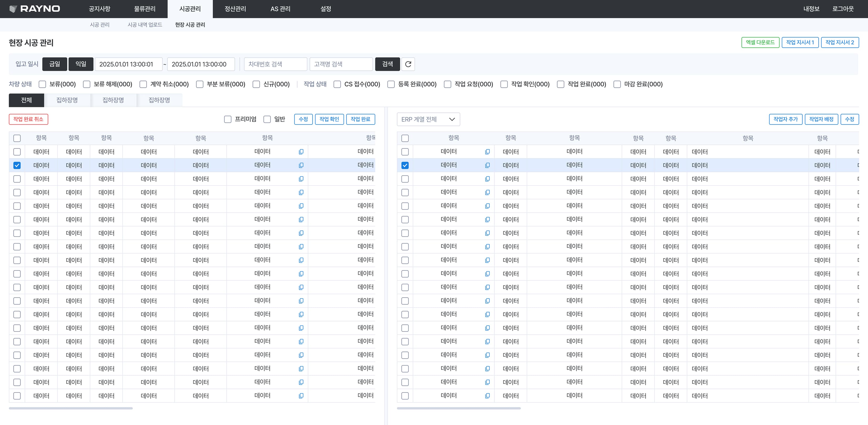
Task: Enable the CS 접수(000) filter
Action: coord(337,84)
